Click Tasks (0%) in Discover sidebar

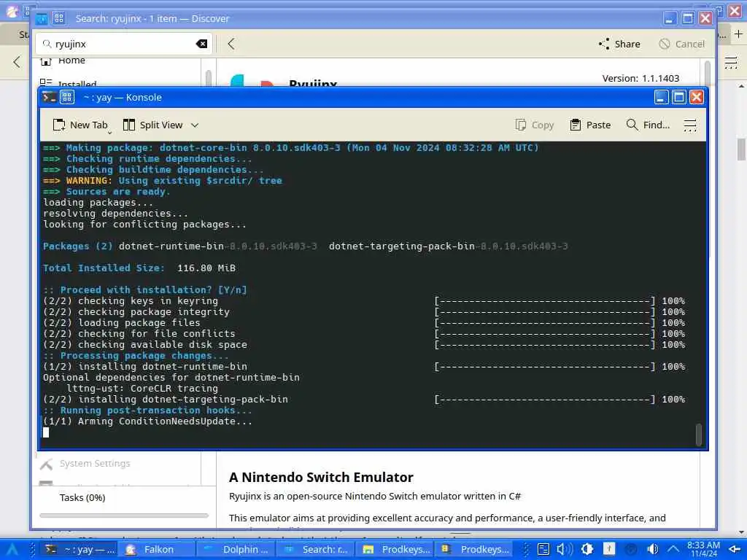point(82,497)
